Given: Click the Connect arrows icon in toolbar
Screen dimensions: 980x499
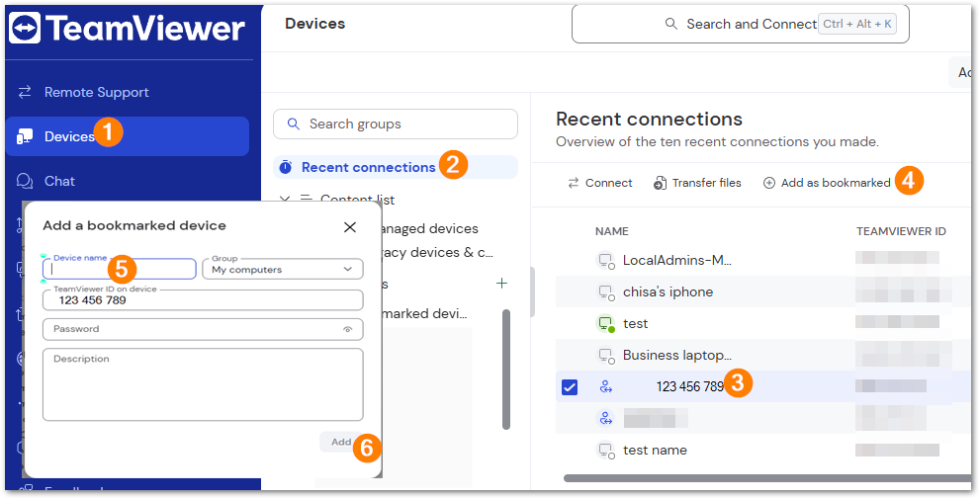Looking at the screenshot, I should (574, 183).
